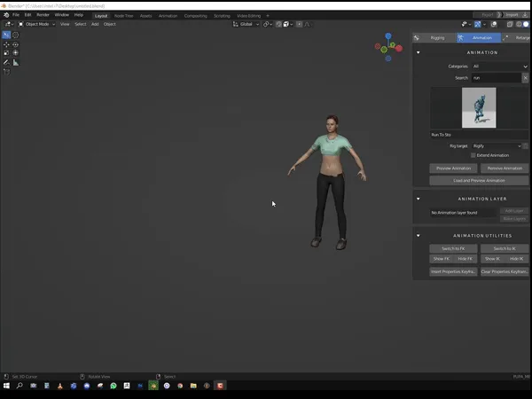Collapse the Animation panel section

(418, 52)
